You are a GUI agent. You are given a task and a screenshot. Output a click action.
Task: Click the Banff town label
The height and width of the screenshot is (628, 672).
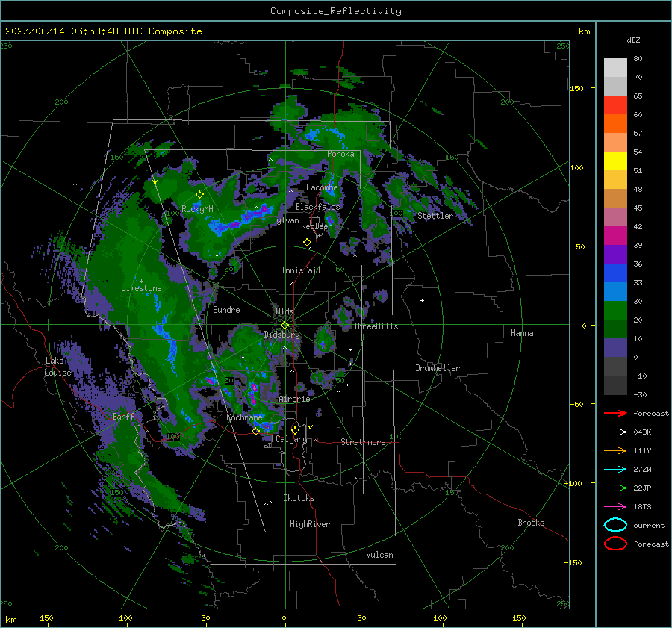coord(123,416)
